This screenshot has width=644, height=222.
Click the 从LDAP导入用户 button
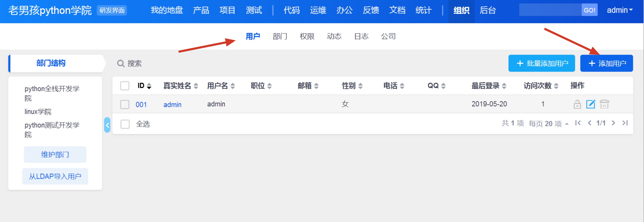point(55,176)
